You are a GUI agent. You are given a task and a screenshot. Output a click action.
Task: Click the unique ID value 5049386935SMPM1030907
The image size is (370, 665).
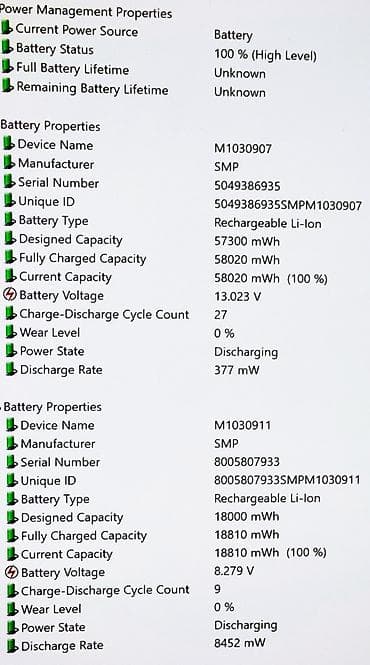click(288, 206)
